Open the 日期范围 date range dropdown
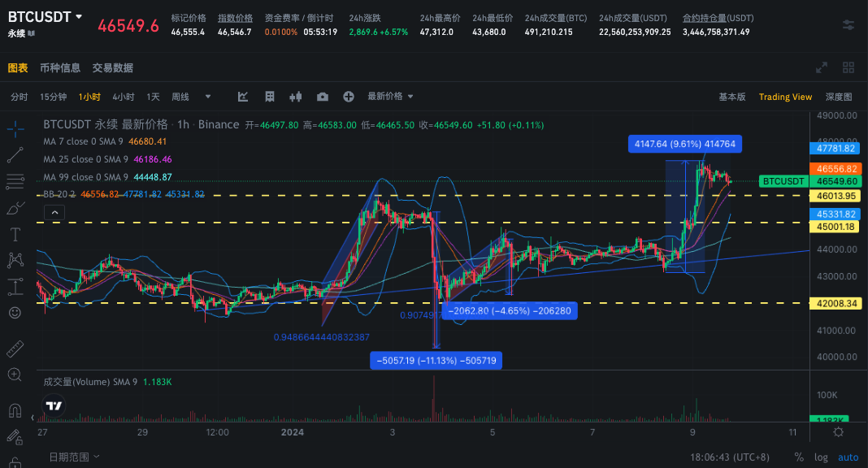Screen dimensions: 868x468 74,457
